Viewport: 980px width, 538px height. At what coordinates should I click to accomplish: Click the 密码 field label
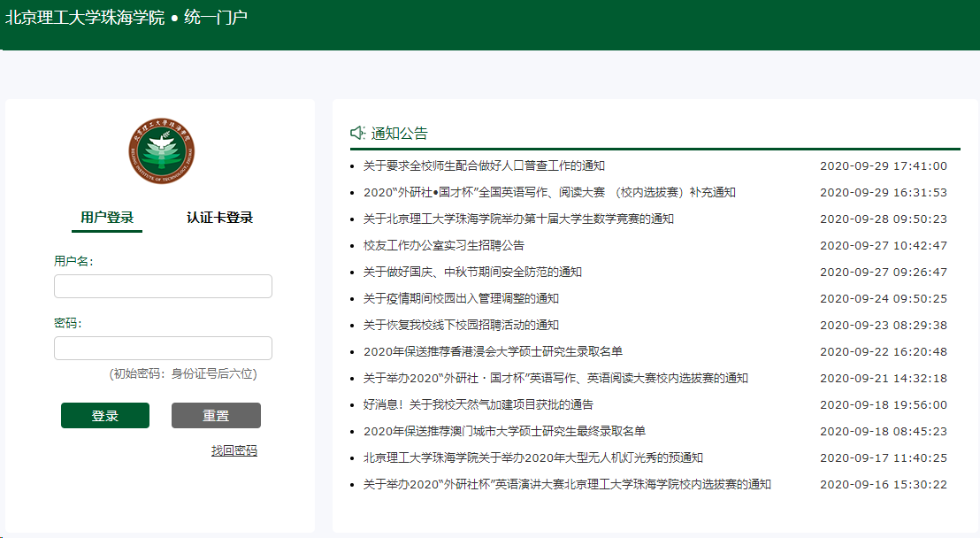tap(68, 324)
